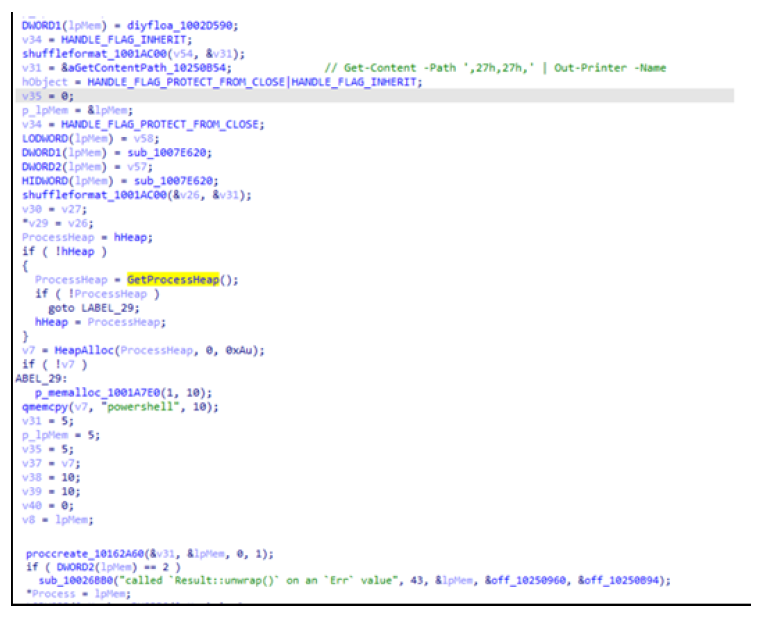765x620 pixels.
Task: Select sub_1007E620 on the HIDWORD line
Action: click(x=168, y=181)
